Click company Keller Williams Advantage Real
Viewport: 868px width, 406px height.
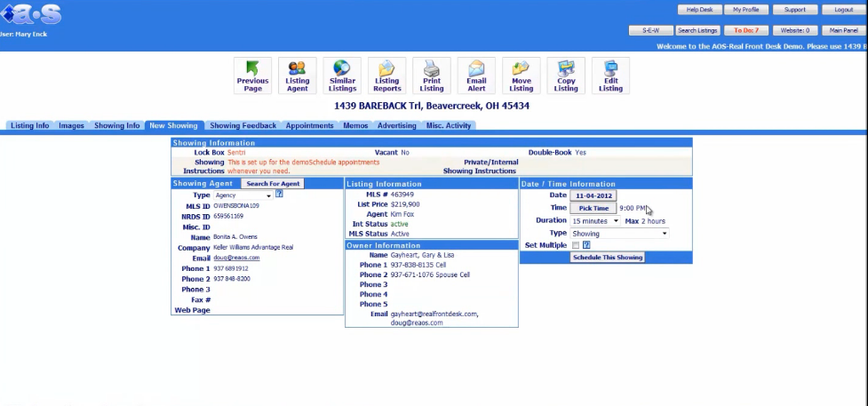point(253,248)
